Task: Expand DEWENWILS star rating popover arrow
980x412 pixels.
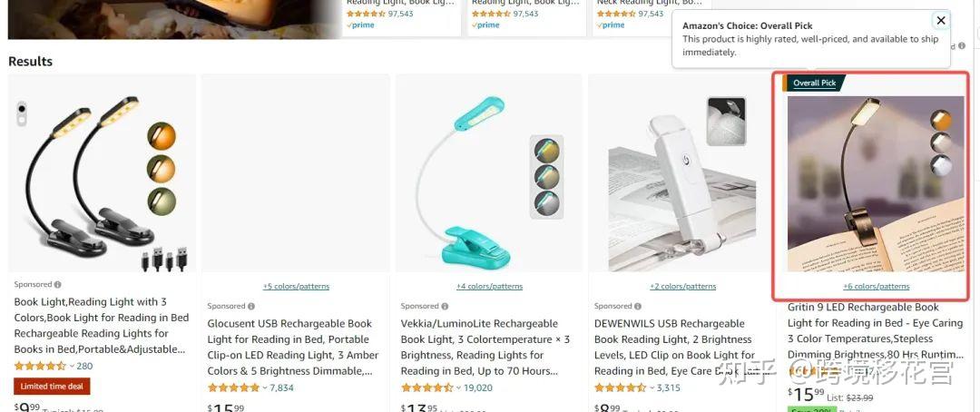Action: [x=652, y=387]
